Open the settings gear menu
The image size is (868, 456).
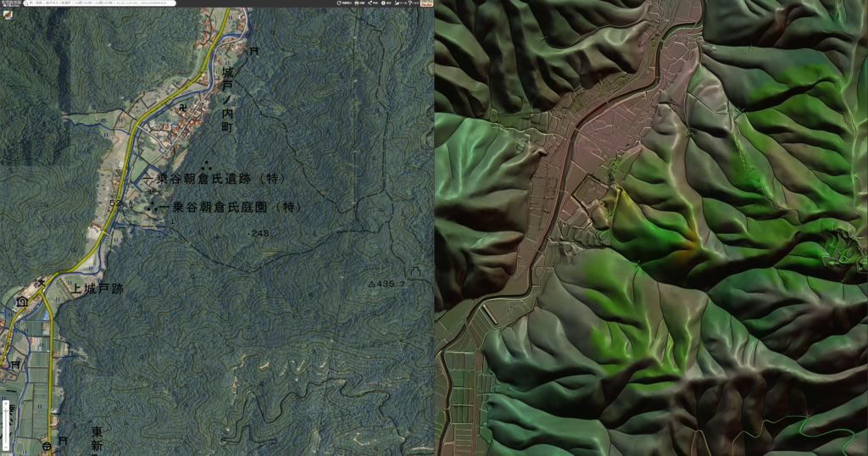pos(386,3)
